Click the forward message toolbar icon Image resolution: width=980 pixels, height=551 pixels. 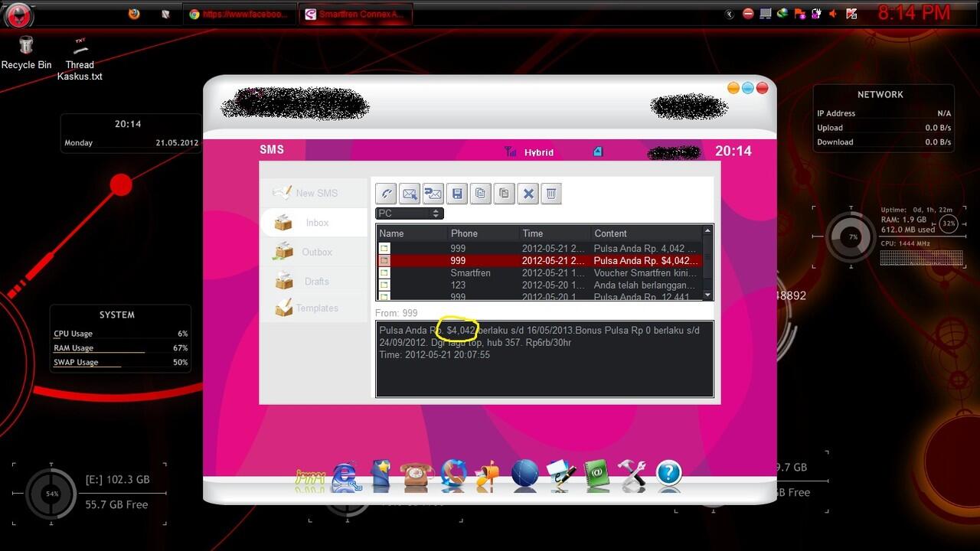point(433,194)
